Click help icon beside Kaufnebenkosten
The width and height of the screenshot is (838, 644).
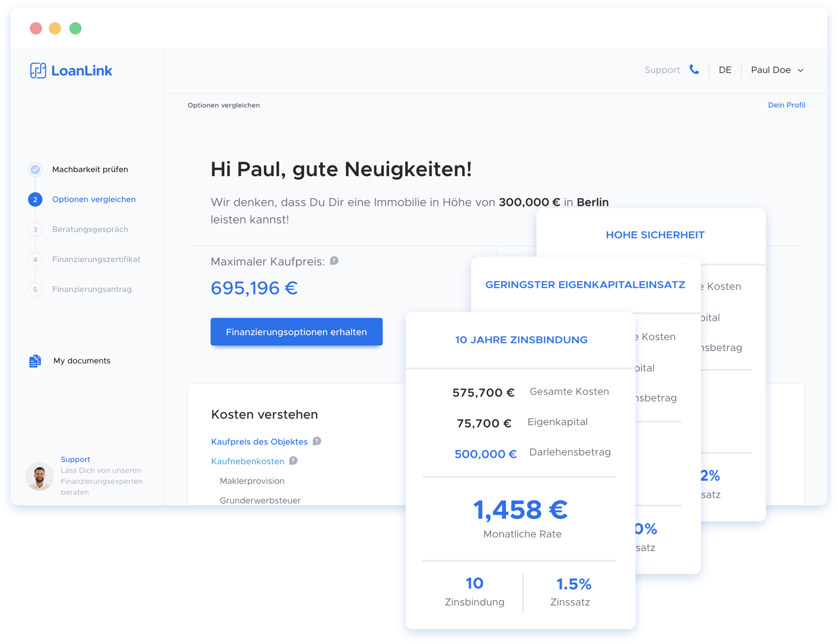pyautogui.click(x=293, y=461)
